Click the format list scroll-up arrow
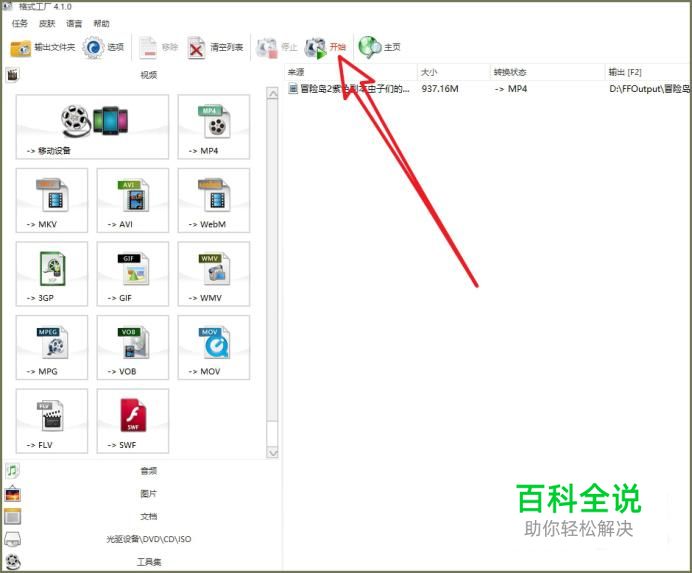Image resolution: width=692 pixels, height=573 pixels. click(x=273, y=94)
